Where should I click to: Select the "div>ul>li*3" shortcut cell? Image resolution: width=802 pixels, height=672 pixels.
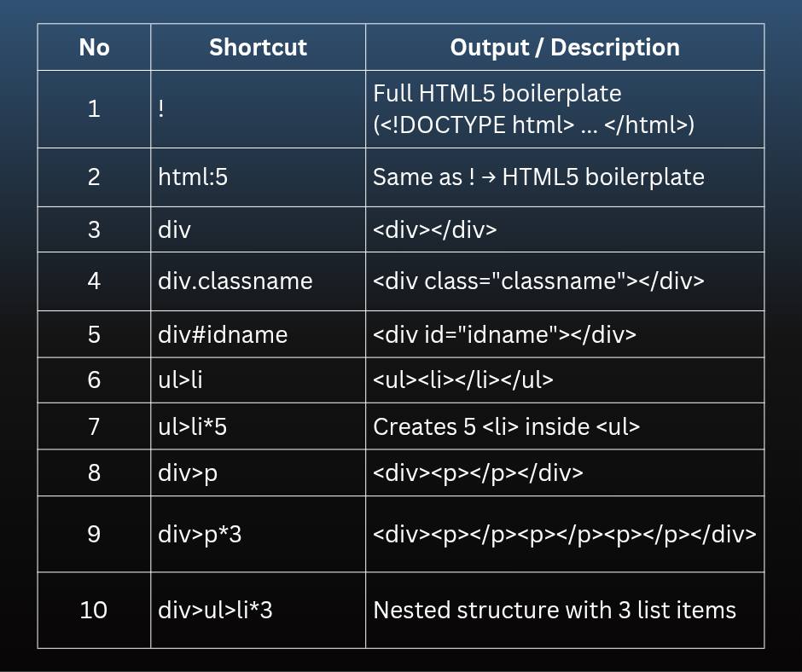pos(258,610)
